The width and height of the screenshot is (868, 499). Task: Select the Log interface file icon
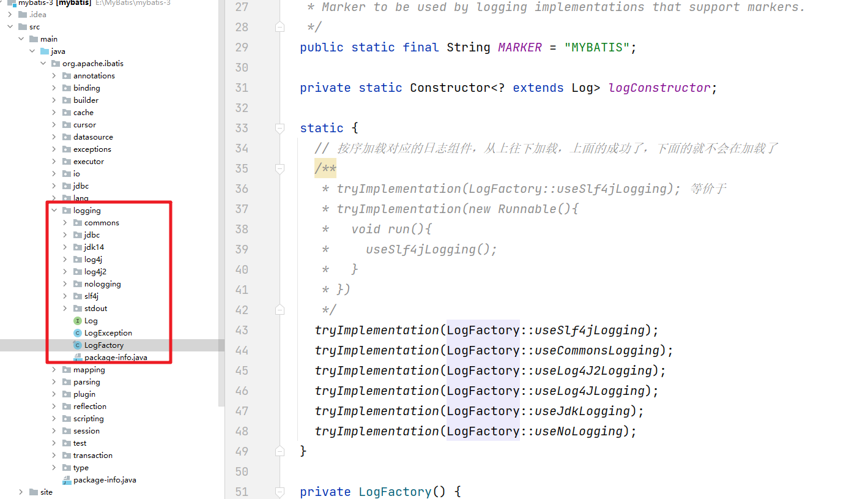78,321
